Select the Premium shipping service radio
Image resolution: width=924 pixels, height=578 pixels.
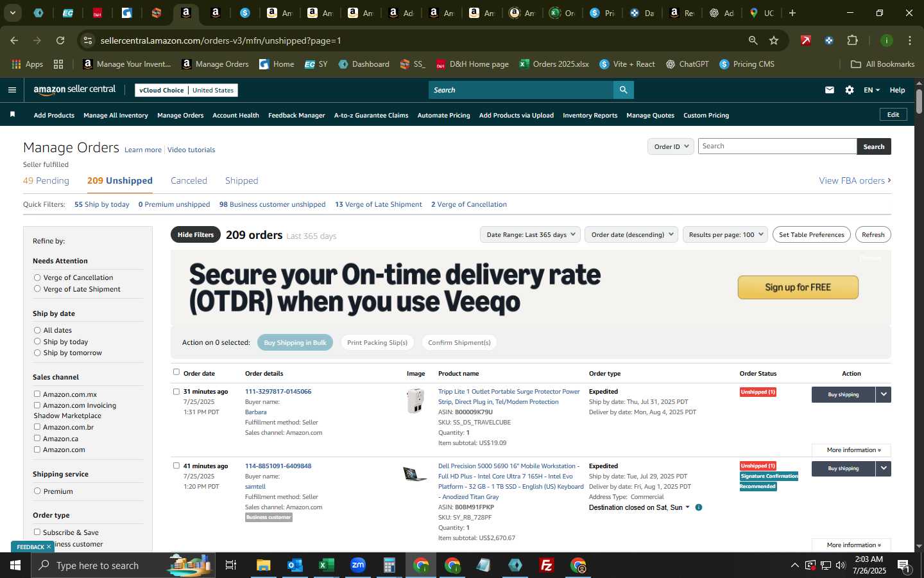tap(37, 491)
